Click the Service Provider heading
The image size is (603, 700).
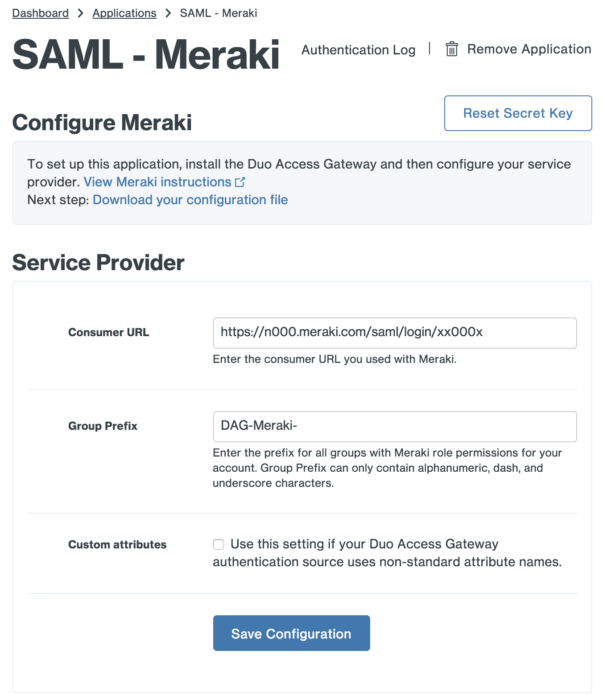(x=98, y=263)
